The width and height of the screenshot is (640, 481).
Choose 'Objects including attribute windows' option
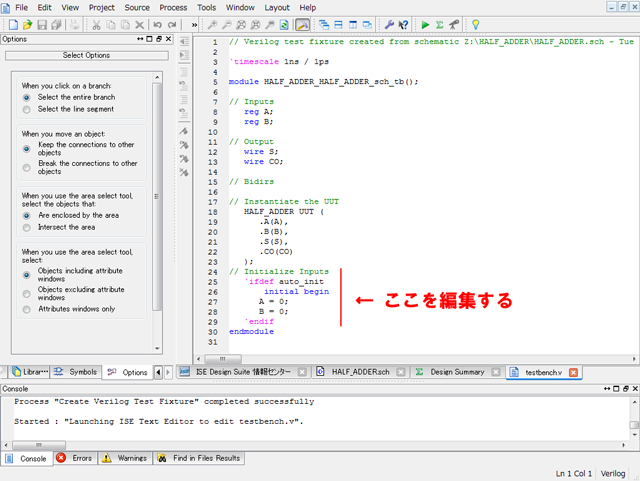[27, 275]
